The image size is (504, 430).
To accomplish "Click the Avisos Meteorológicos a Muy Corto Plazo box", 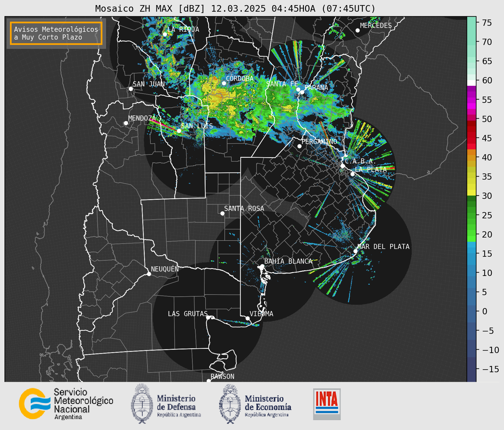I will [x=56, y=33].
